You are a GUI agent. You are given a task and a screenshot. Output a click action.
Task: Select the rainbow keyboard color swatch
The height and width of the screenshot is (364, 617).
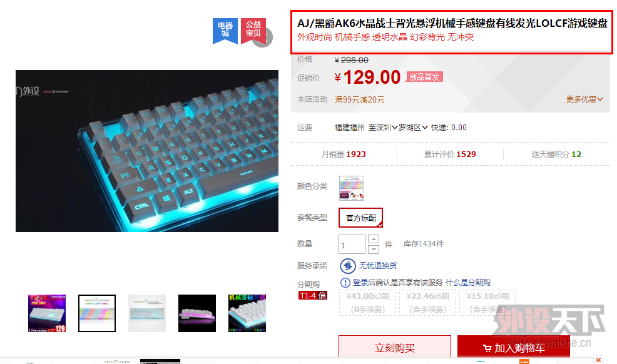click(352, 188)
